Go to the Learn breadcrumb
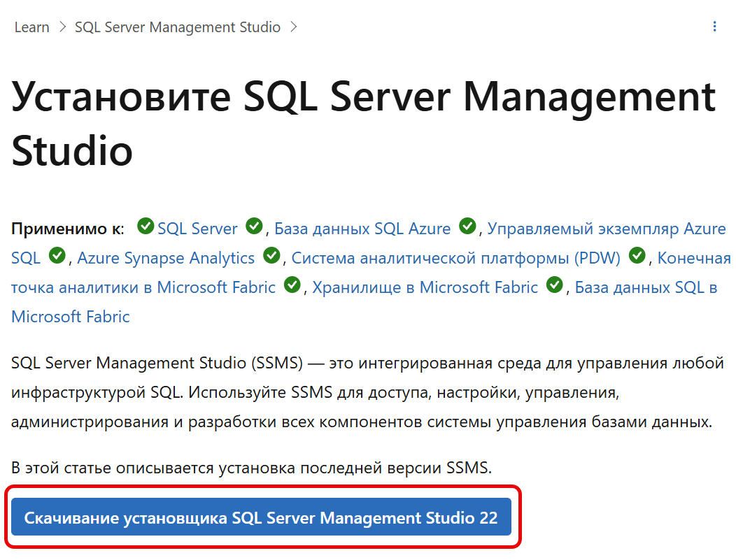This screenshot has height=560, width=736. [32, 27]
